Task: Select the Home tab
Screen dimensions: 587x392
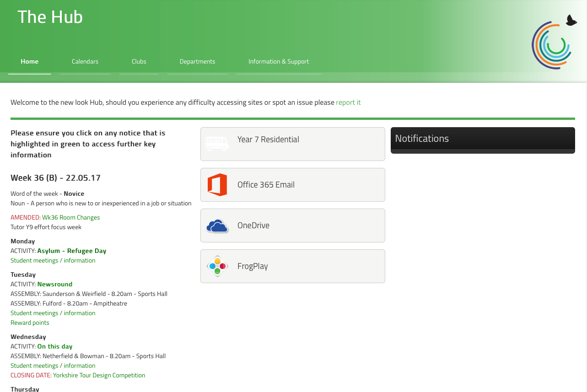Action: pos(30,62)
